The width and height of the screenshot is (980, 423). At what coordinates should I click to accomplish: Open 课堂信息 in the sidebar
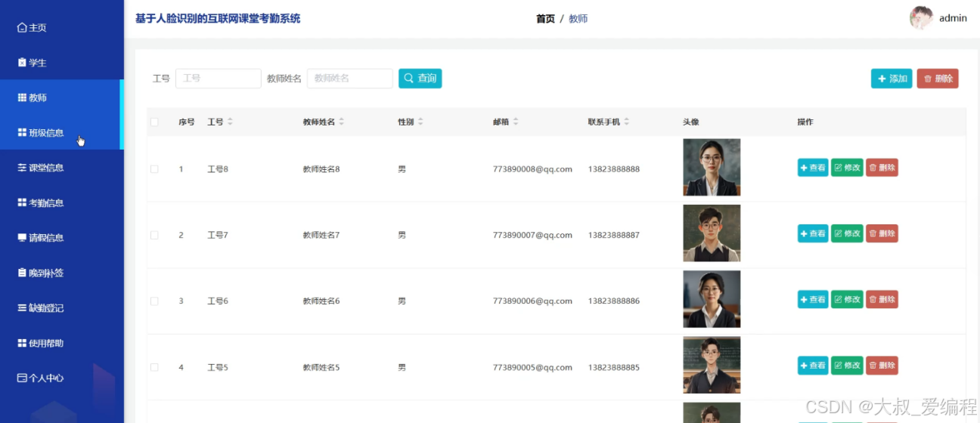coord(60,168)
